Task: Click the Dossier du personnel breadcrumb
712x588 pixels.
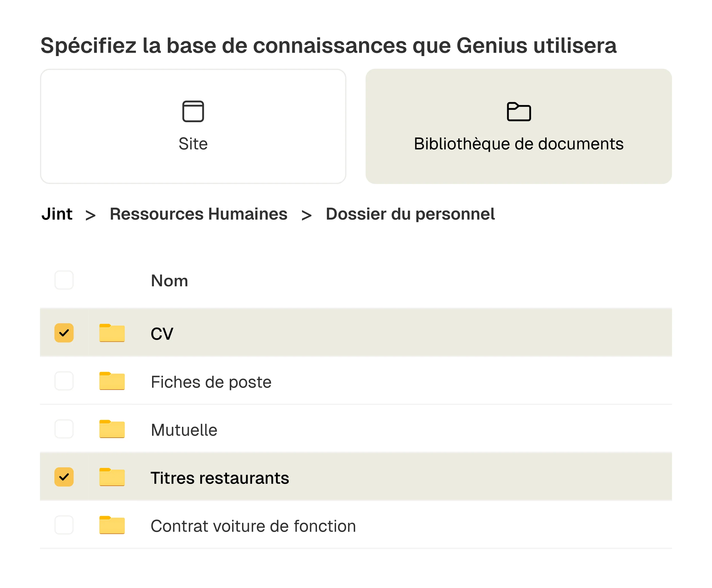Action: (410, 214)
